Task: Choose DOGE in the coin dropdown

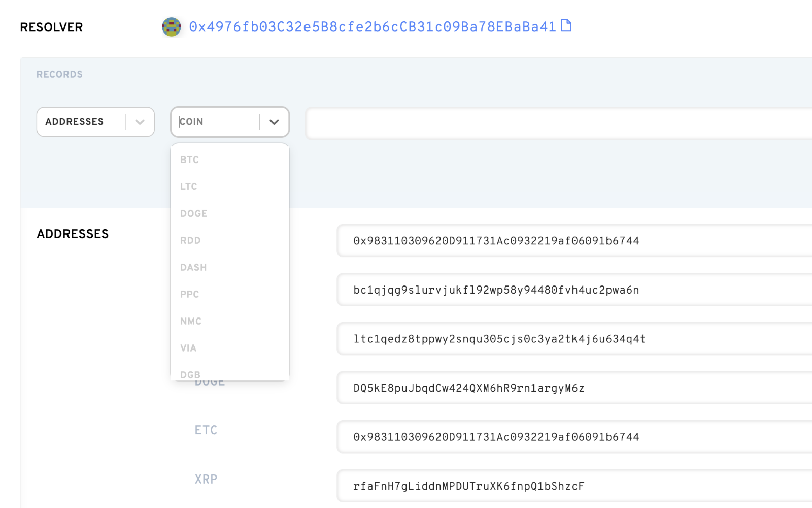Action: tap(230, 213)
